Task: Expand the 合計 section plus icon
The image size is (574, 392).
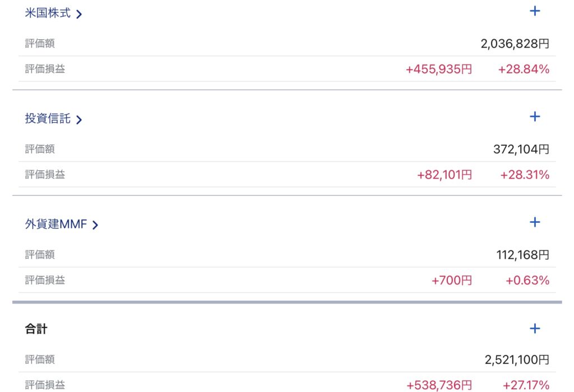Action: 535,328
